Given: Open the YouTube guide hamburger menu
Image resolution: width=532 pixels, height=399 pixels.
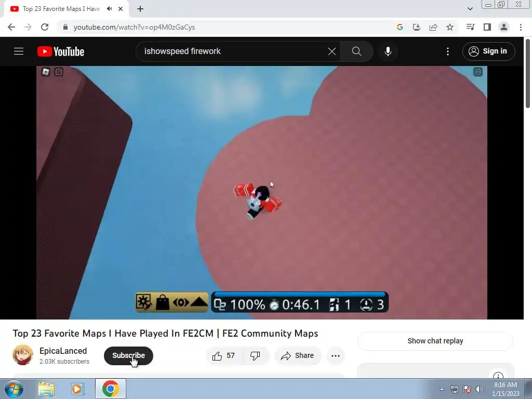Looking at the screenshot, I should click(19, 51).
